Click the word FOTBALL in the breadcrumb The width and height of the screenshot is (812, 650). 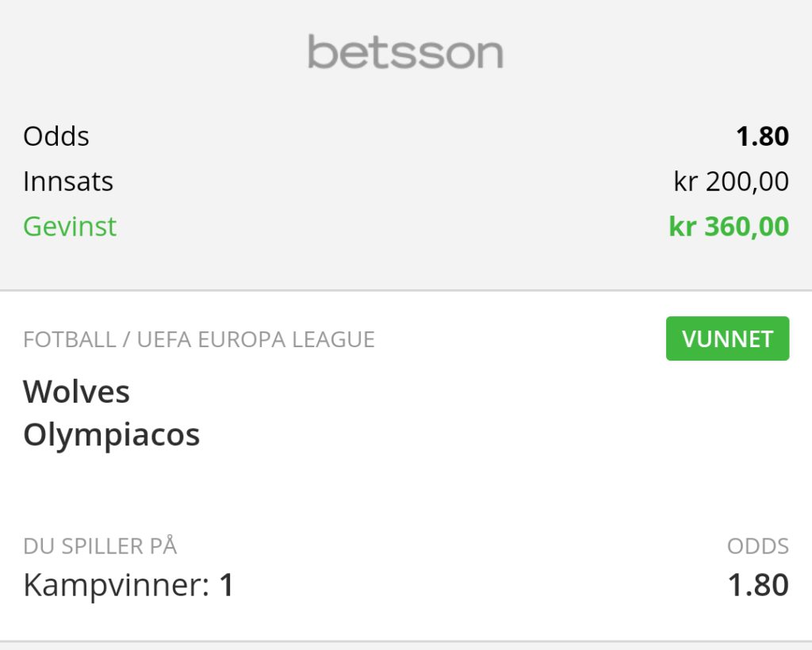point(70,339)
